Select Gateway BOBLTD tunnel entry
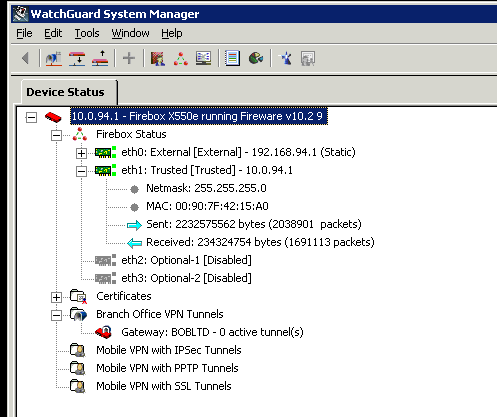Screen dimensions: 497x417 point(212,332)
